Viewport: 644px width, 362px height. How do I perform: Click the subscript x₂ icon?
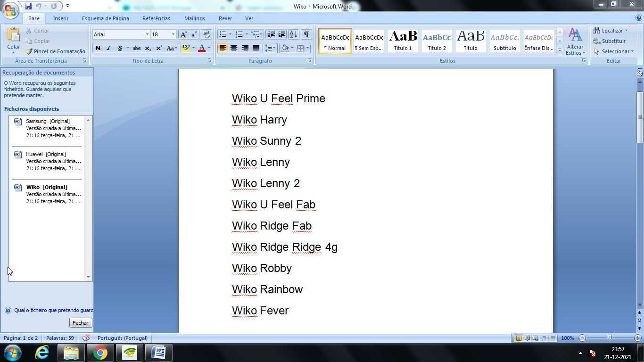[148, 48]
